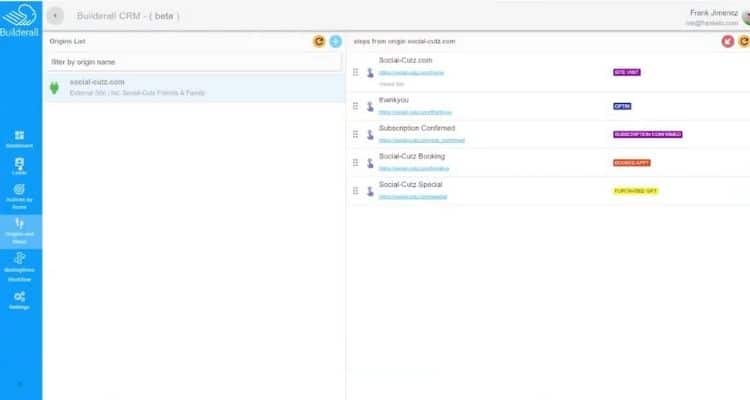The height and width of the screenshot is (400, 750).
Task: Click the step icon beside Social-Cutz.com
Action: pyautogui.click(x=370, y=73)
